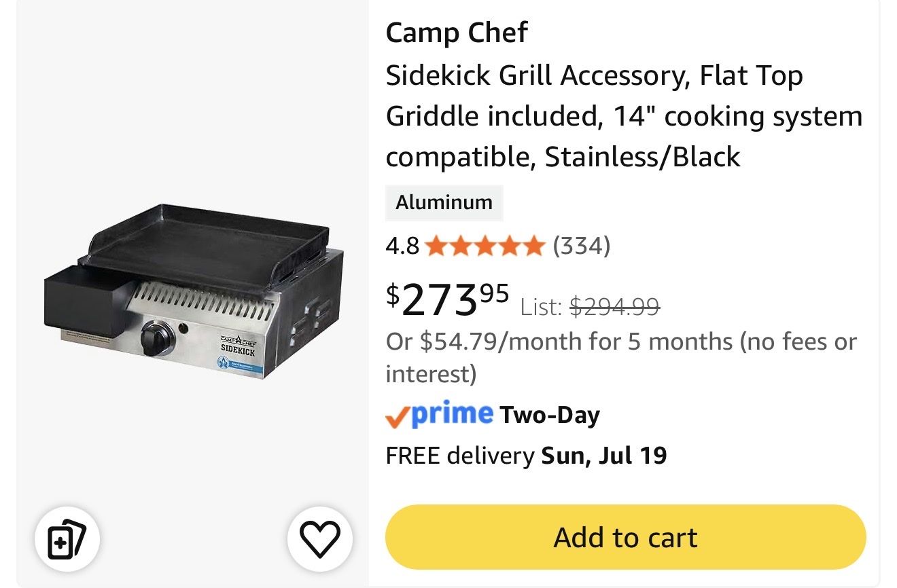Tap the heart wishlist icon
The width and height of the screenshot is (897, 588).
319,540
